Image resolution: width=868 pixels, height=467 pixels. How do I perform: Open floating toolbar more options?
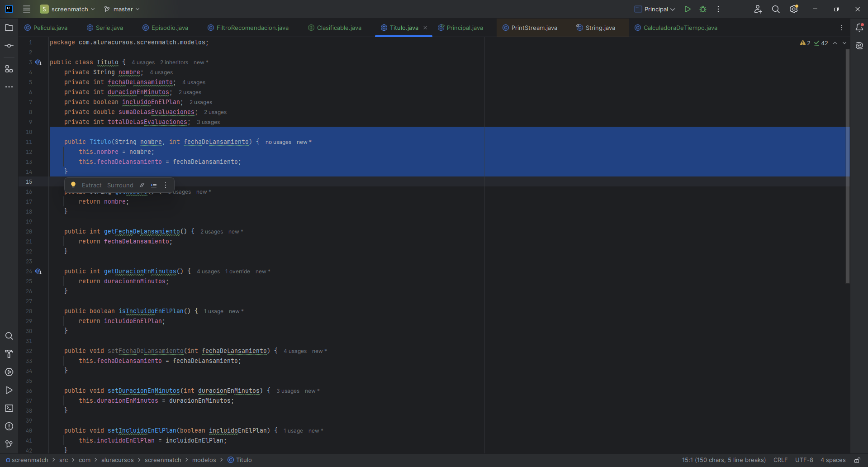click(166, 185)
